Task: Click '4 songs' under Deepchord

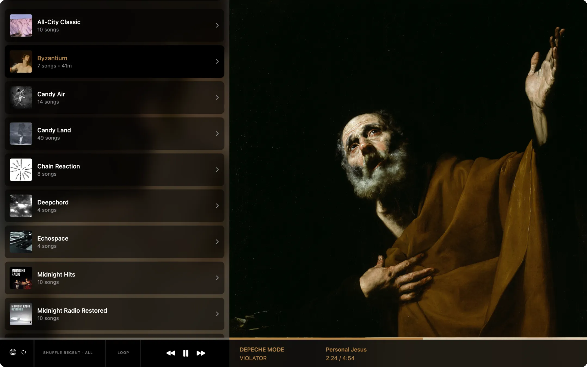Action: click(47, 210)
